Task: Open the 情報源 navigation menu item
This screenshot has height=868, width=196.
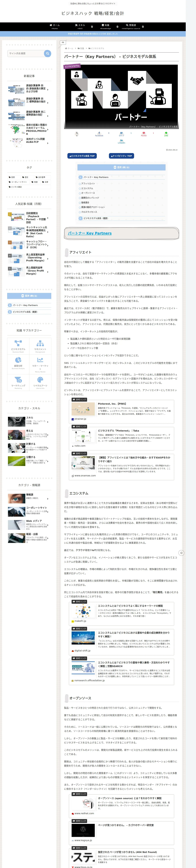Action: click(131, 27)
